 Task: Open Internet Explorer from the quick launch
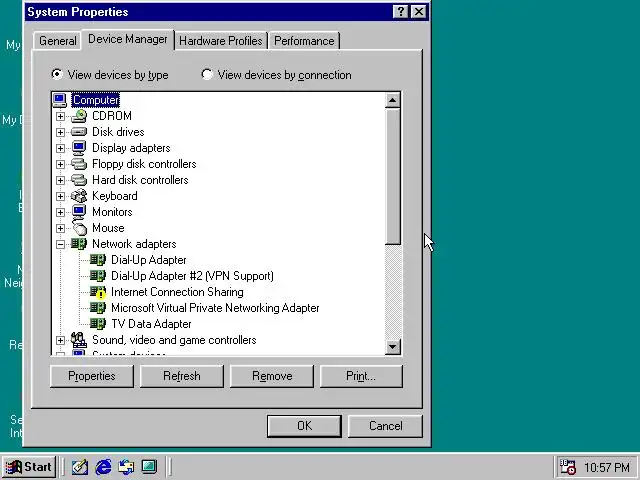[103, 467]
